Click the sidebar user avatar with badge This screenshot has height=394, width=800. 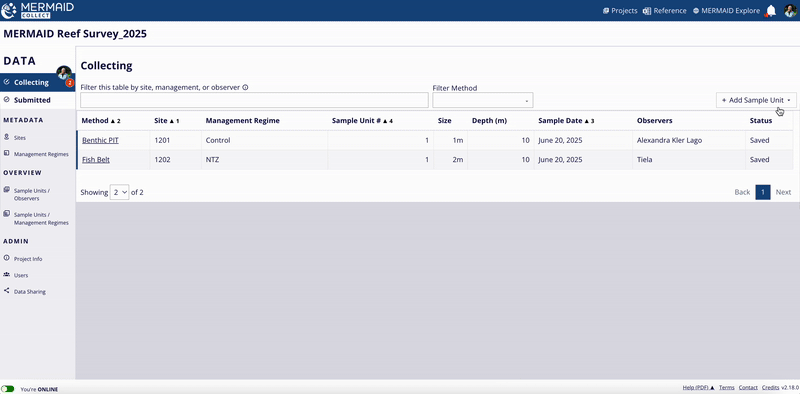(x=64, y=73)
